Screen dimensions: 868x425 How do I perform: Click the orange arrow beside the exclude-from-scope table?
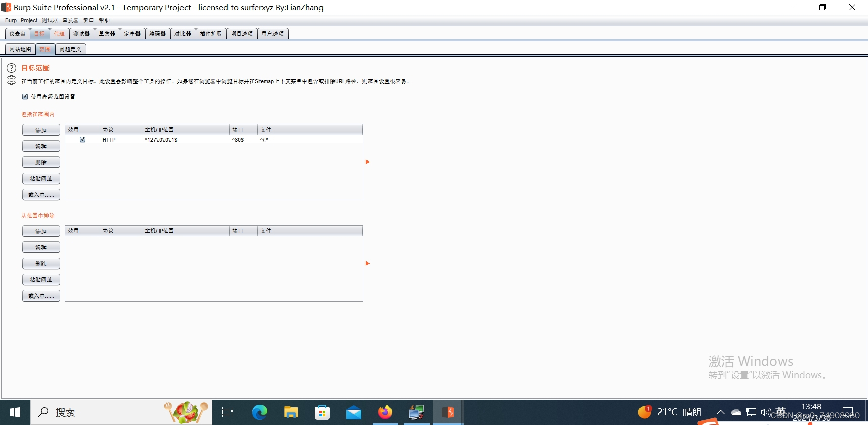coord(368,263)
